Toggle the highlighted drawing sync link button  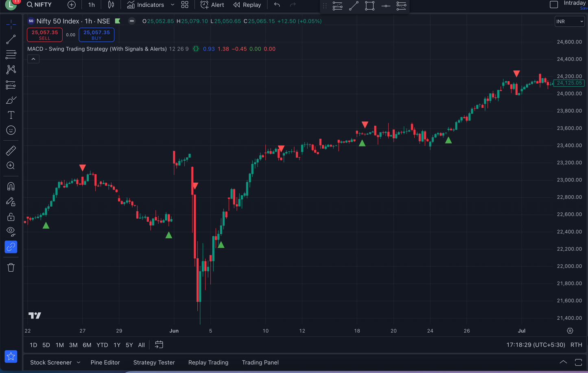(11, 247)
